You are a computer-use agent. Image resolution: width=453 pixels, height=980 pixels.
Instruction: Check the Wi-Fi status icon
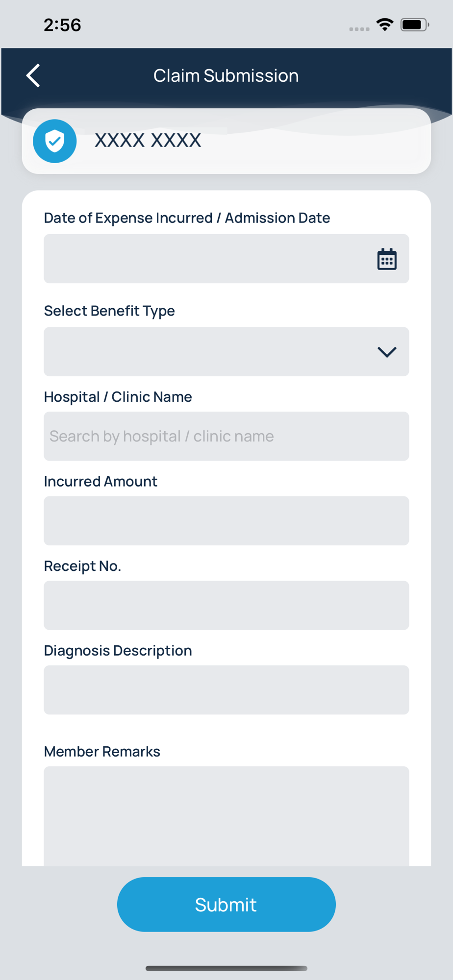click(x=385, y=24)
